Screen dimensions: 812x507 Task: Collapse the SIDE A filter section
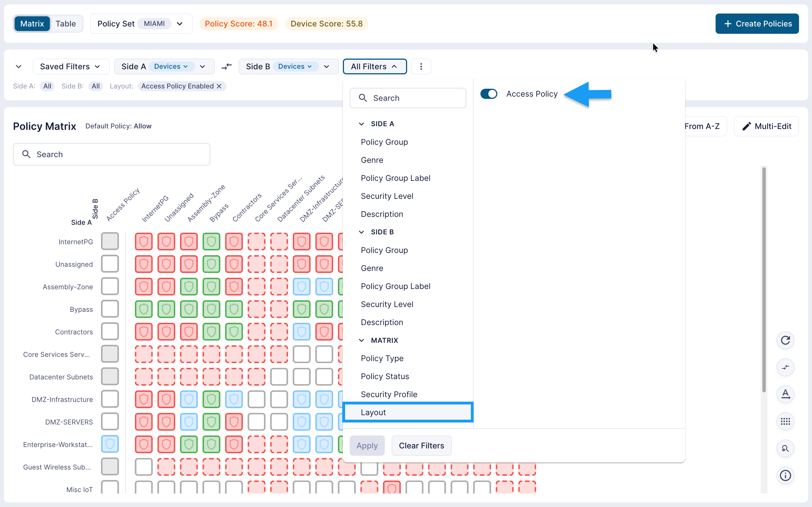click(361, 124)
